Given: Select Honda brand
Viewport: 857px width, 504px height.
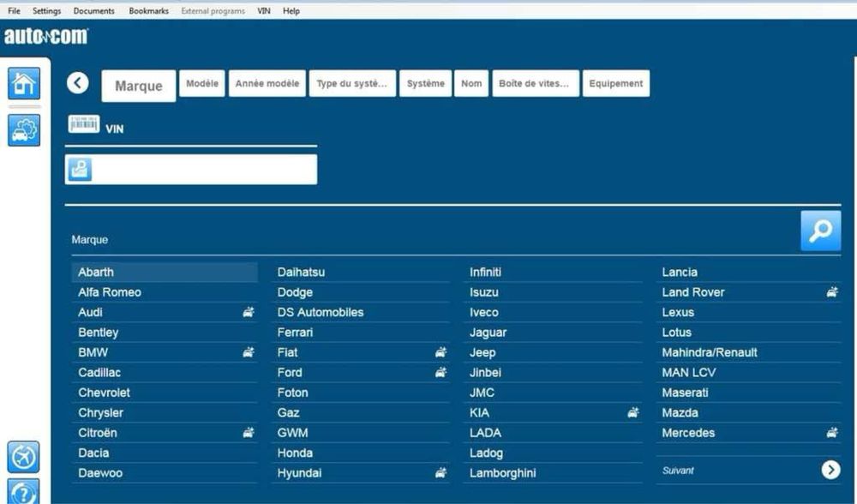Looking at the screenshot, I should pos(361,453).
